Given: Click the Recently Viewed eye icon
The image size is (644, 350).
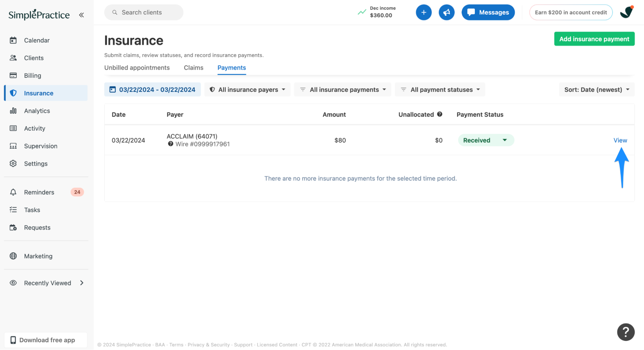Looking at the screenshot, I should coord(13,283).
